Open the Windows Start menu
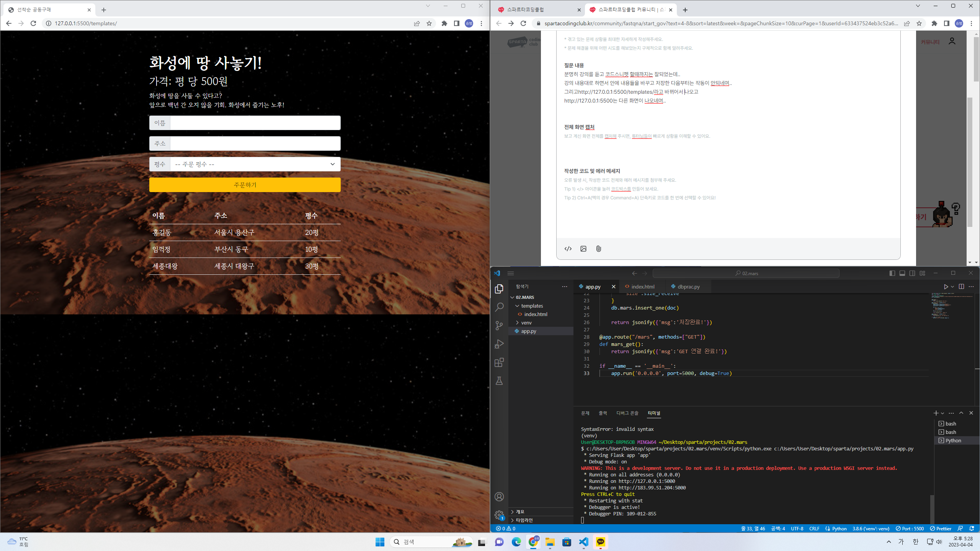 (x=380, y=542)
